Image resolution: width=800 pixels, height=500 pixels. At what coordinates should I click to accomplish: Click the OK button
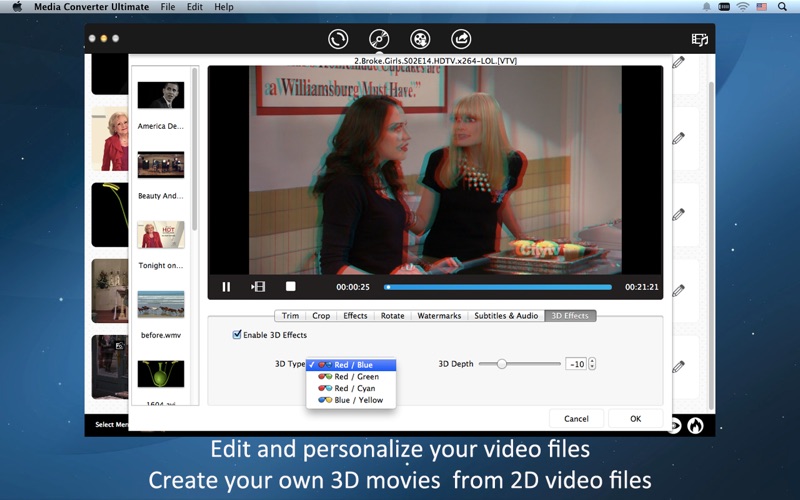click(635, 418)
